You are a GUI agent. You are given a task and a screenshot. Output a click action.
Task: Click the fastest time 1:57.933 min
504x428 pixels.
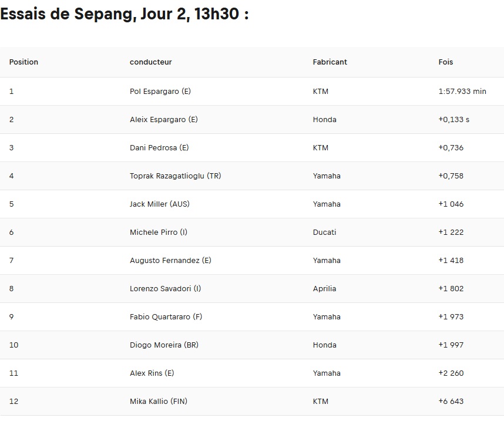[462, 92]
